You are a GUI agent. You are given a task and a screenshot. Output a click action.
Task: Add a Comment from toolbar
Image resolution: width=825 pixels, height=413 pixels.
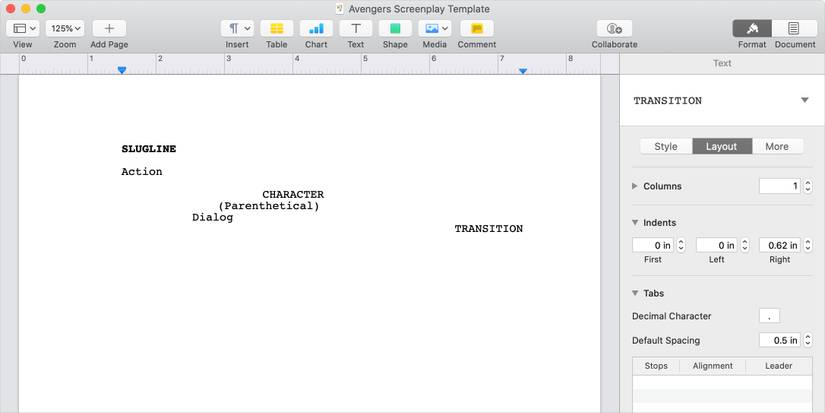[x=477, y=29]
